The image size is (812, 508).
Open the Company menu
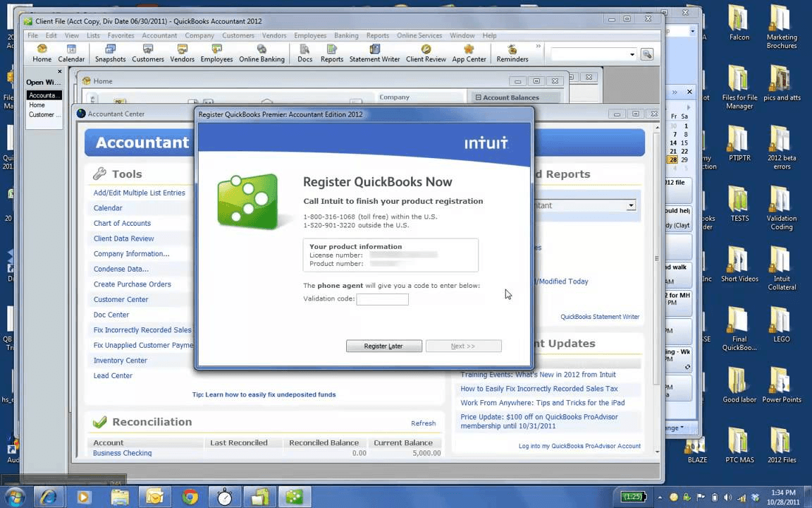click(199, 35)
